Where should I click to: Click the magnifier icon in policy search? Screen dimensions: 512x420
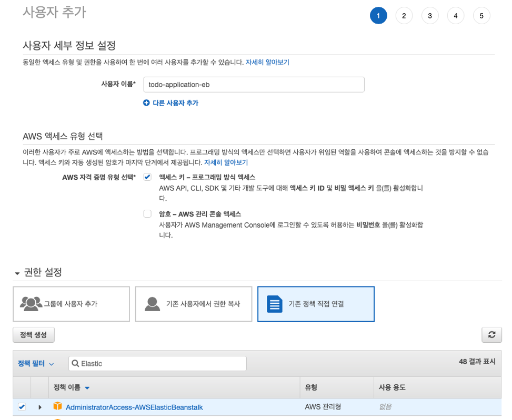(75, 363)
